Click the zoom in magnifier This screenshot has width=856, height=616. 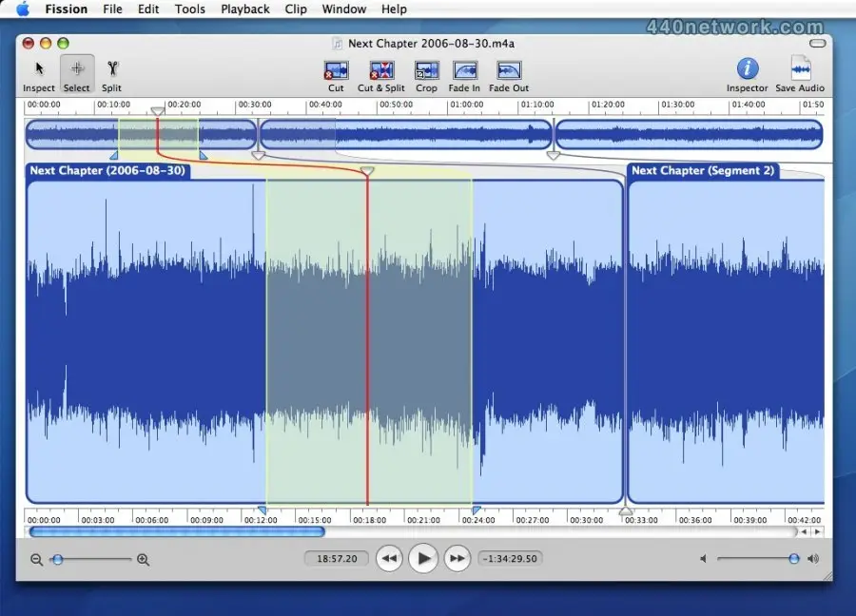point(143,560)
